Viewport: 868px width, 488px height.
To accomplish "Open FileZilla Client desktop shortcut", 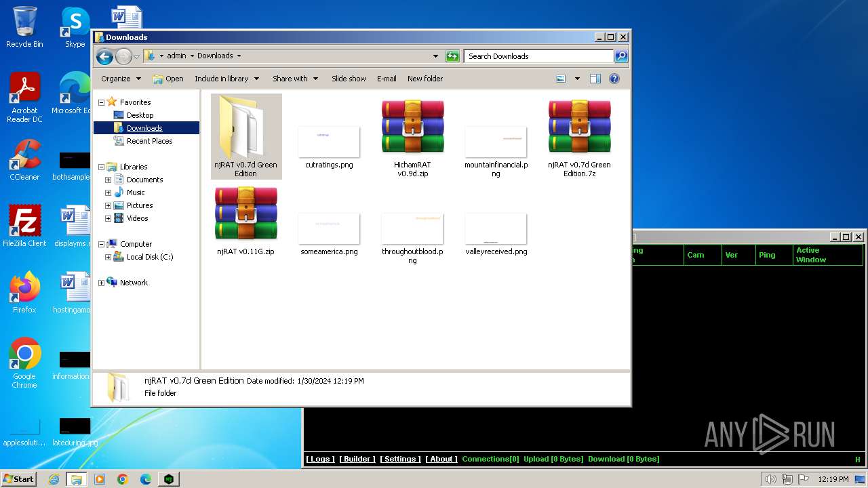I will point(24,226).
